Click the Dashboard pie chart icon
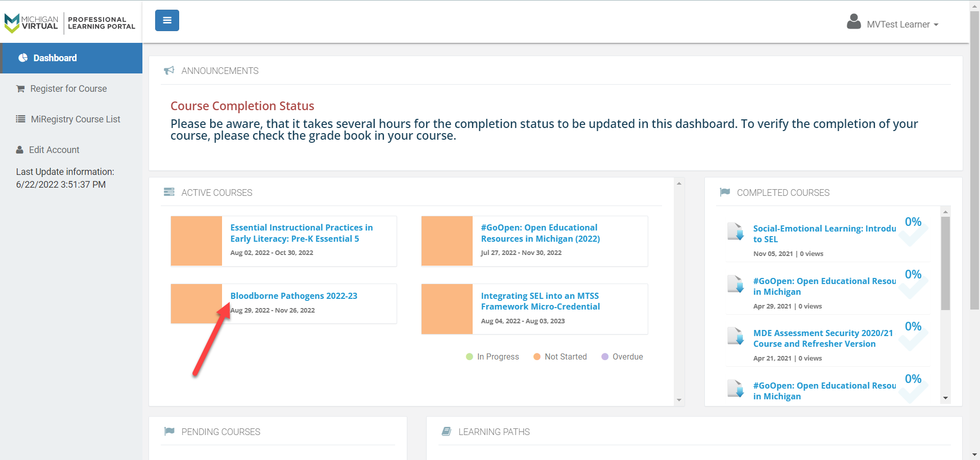Screen dimensions: 980x460 pos(23,58)
